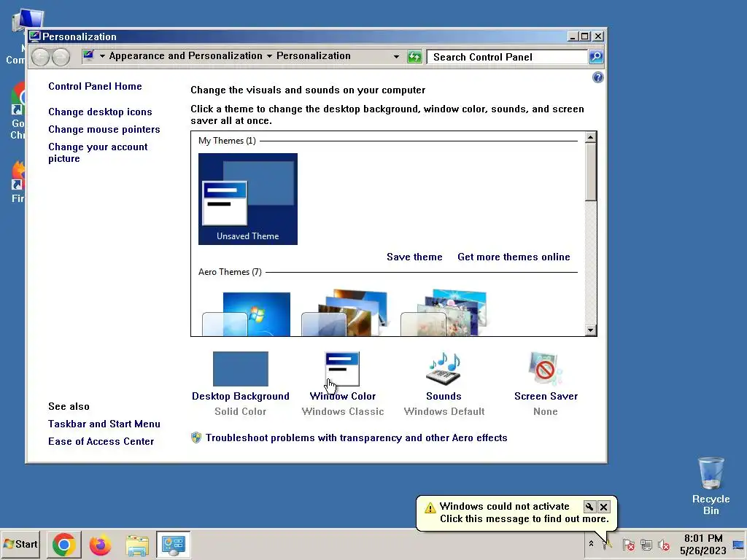Image resolution: width=747 pixels, height=560 pixels.
Task: Close the activation notification balloon
Action: coord(603,507)
